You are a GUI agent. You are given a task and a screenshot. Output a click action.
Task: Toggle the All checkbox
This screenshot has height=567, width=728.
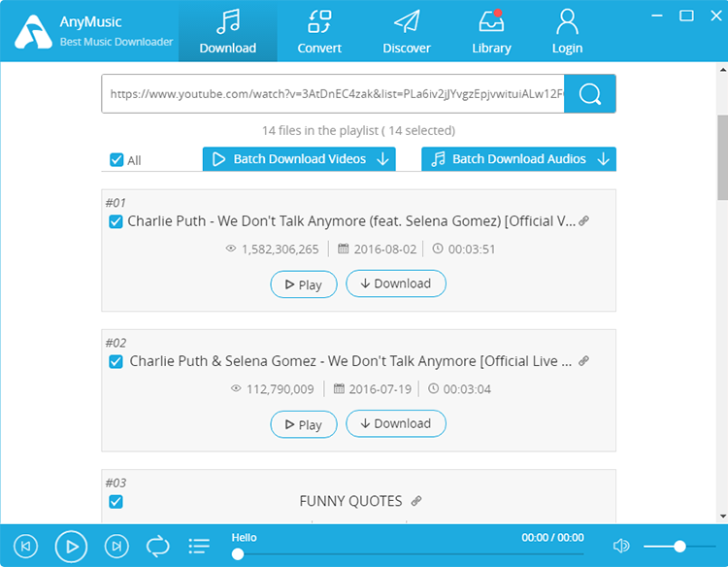coord(116,160)
